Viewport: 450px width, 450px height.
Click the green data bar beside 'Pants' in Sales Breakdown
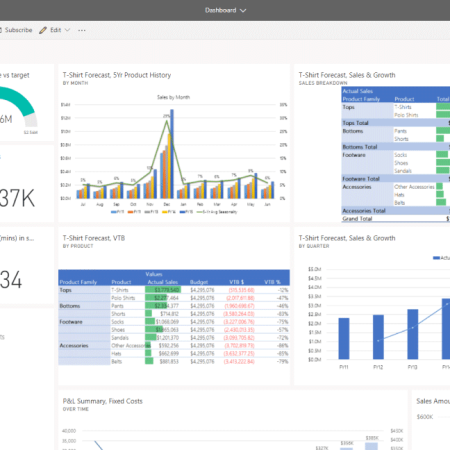click(443, 131)
